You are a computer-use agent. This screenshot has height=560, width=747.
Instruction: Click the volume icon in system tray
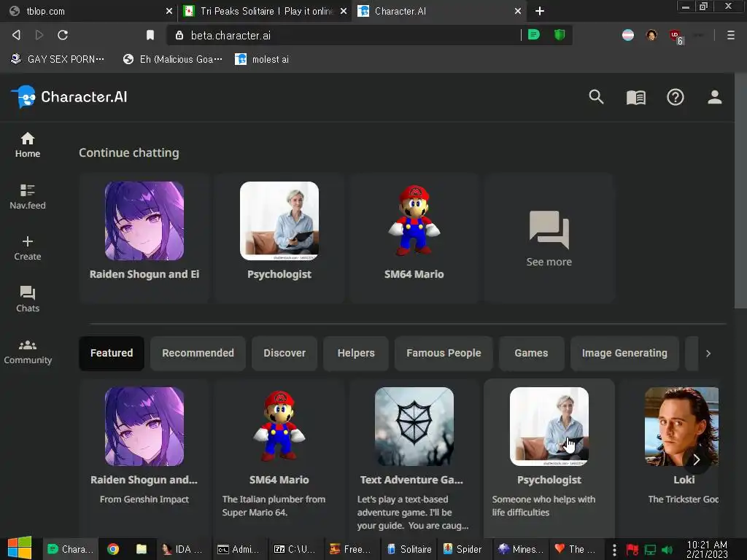(667, 550)
